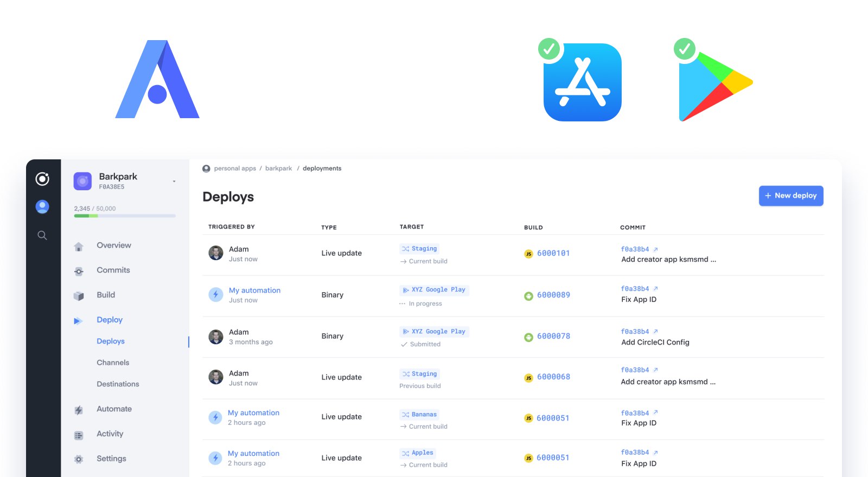Screen dimensions: 868x477
Task: Click the TYPE column header
Action: (x=329, y=228)
